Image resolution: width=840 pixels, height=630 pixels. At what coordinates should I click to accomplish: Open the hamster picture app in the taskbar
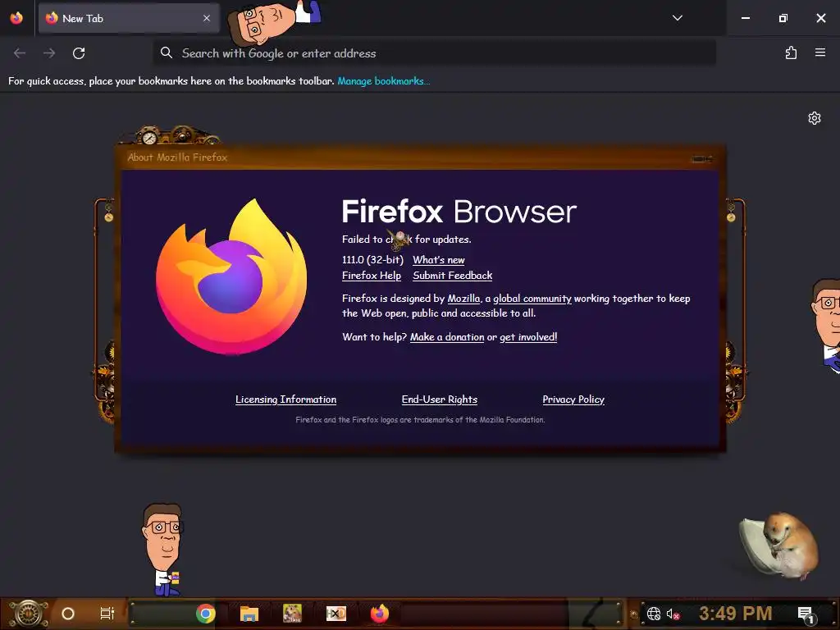click(292, 614)
